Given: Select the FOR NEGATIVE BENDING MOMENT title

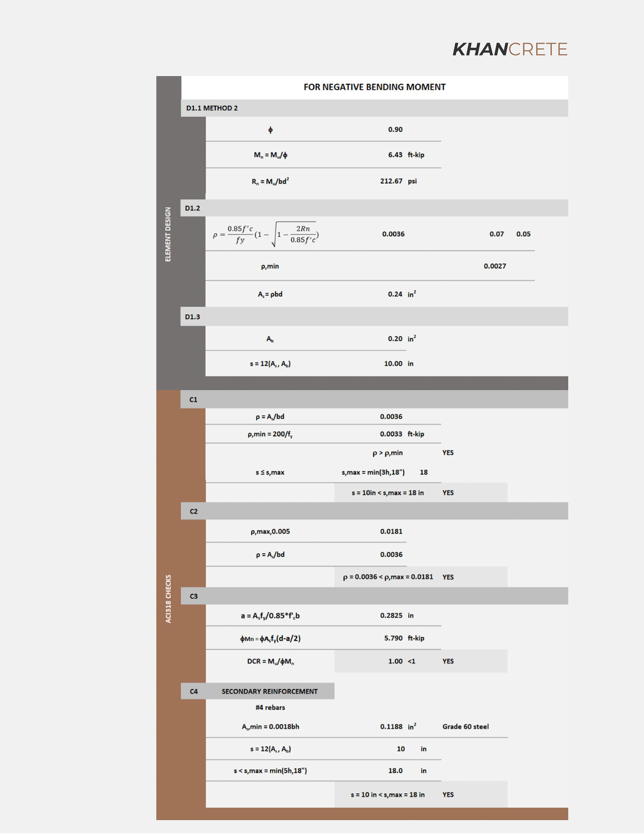Looking at the screenshot, I should point(374,87).
